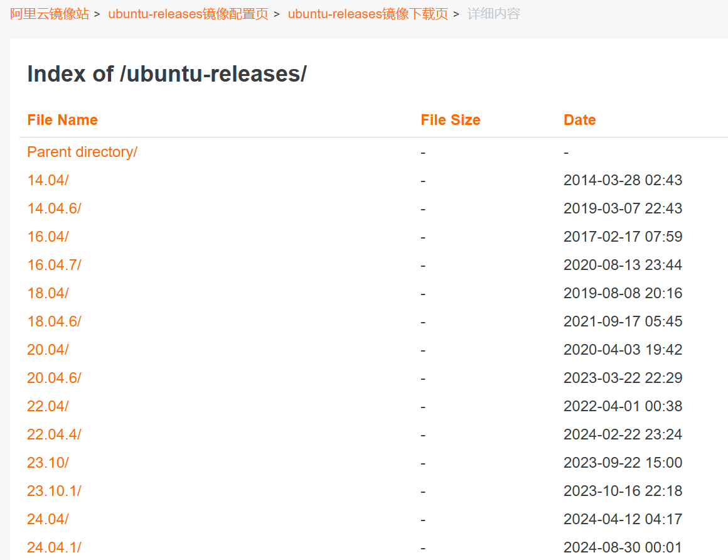The width and height of the screenshot is (728, 560).
Task: Open the 18.04/ folder link
Action: click(48, 293)
